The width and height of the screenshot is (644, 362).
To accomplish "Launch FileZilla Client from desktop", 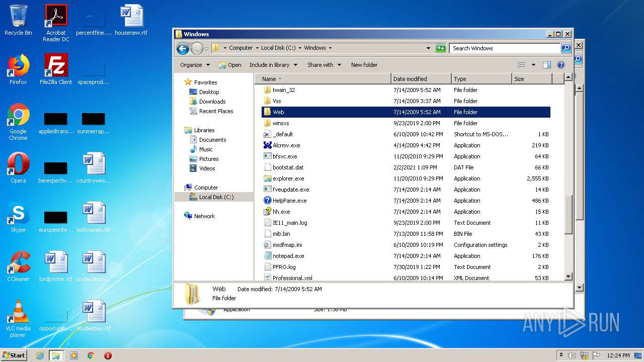I will coord(56,69).
